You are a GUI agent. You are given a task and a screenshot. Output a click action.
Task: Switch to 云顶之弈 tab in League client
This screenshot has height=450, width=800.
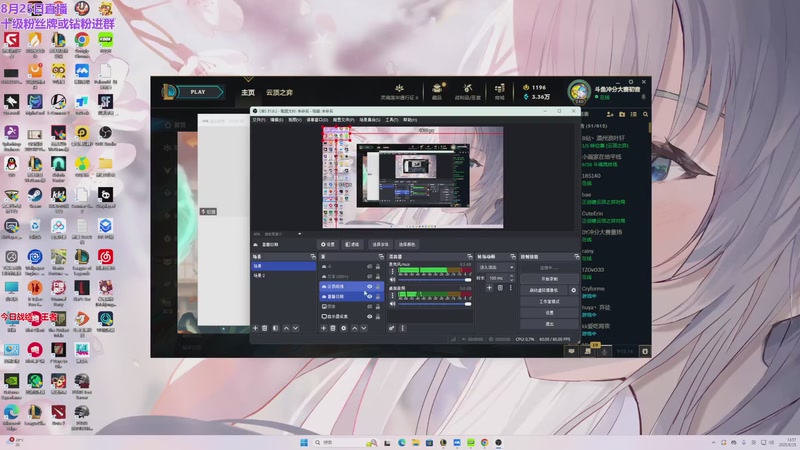(x=279, y=92)
